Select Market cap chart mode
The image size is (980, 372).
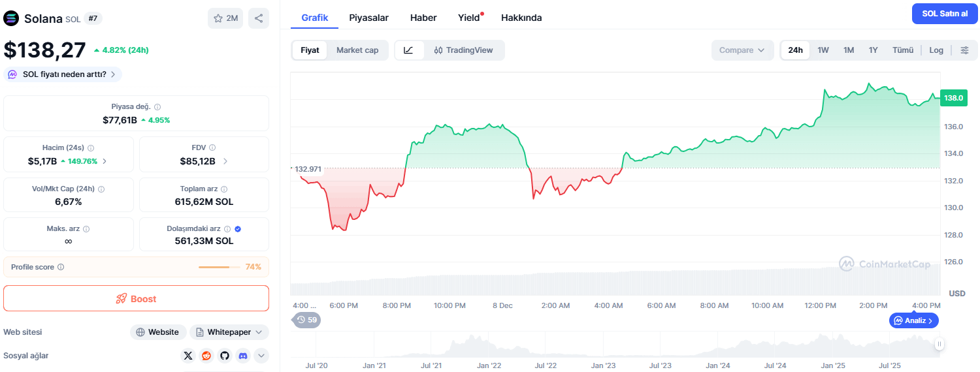pos(357,50)
